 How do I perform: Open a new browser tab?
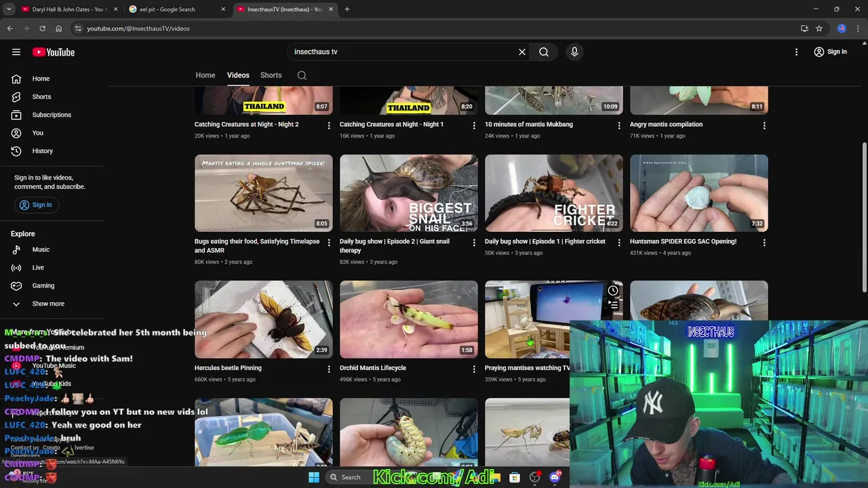347,9
